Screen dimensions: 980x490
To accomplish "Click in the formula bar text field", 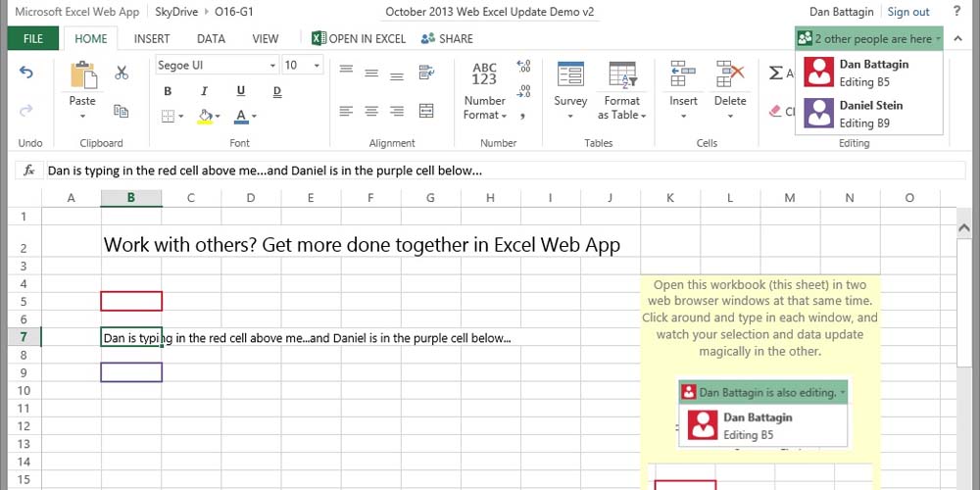I will point(505,170).
